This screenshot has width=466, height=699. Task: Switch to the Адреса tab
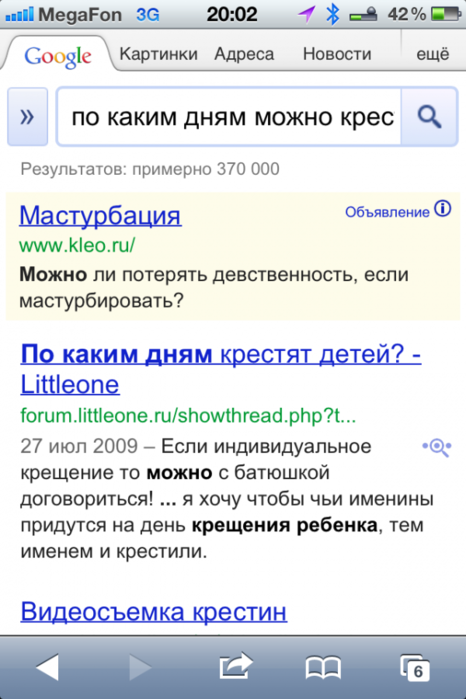[x=244, y=54]
